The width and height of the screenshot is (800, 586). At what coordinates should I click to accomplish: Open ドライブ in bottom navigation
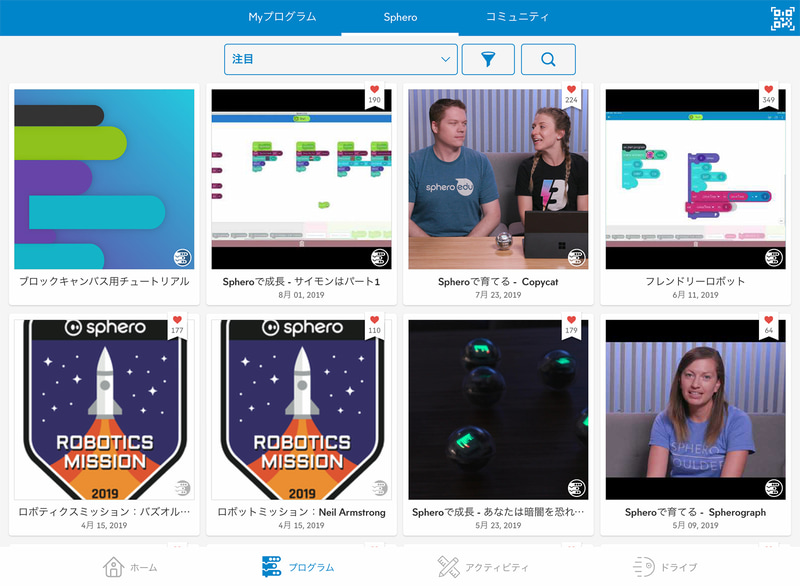pyautogui.click(x=665, y=567)
